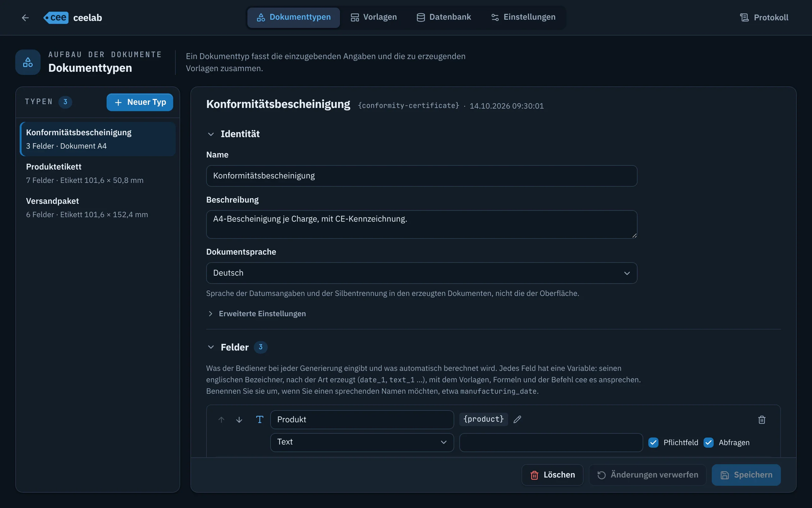Viewport: 812px width, 508px height.
Task: Select the Produktetikett type
Action: click(98, 173)
